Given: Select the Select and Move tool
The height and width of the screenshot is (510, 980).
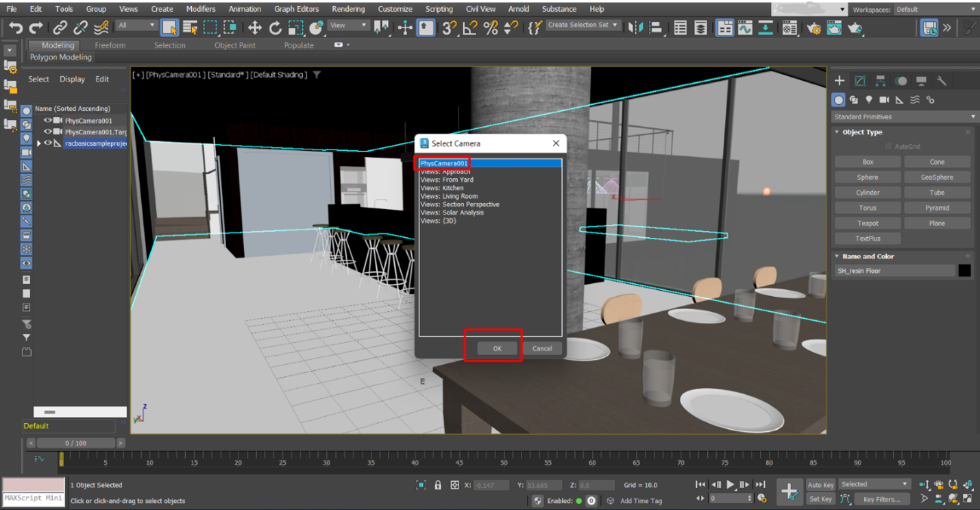Looking at the screenshot, I should 255,27.
